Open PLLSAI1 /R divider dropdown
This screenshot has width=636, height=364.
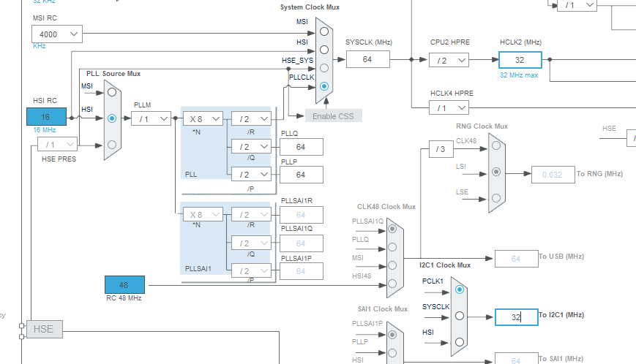click(251, 215)
